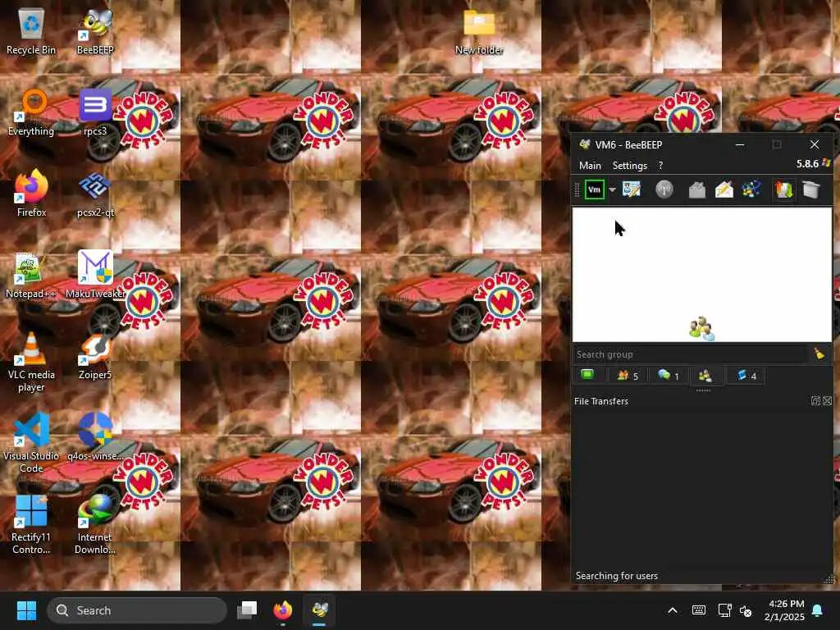840x630 pixels.
Task: Click the BeeBEEP taskbar icon
Action: click(x=320, y=610)
